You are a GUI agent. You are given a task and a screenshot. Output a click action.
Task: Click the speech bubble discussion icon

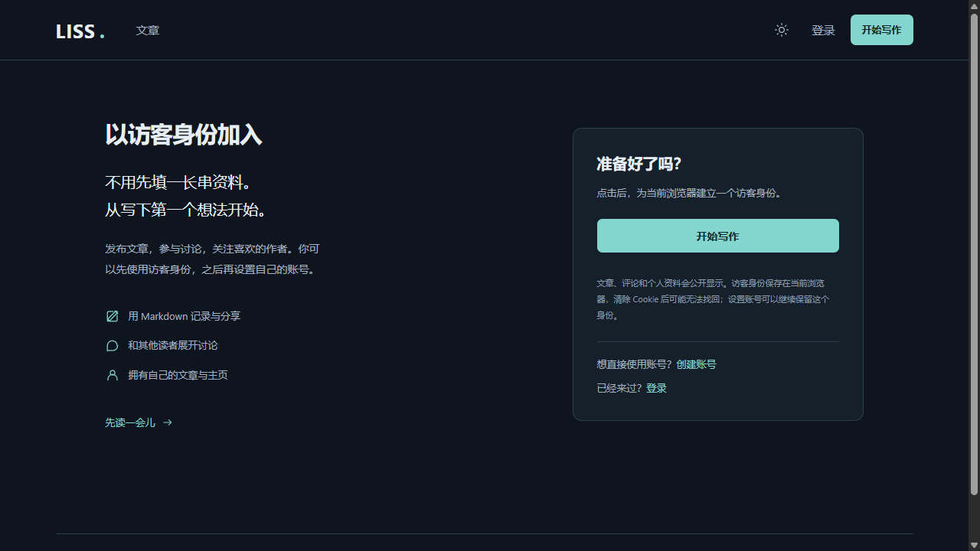(113, 346)
